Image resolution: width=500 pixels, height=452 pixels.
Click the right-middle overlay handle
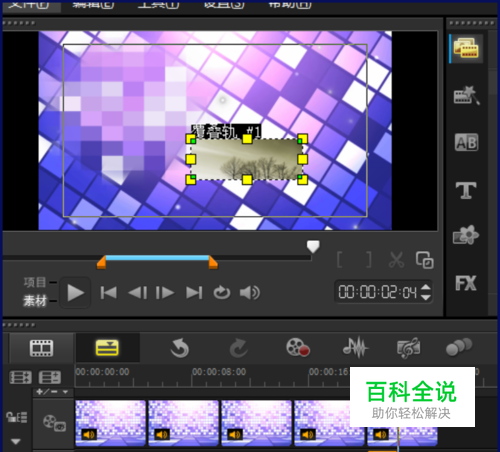click(302, 159)
